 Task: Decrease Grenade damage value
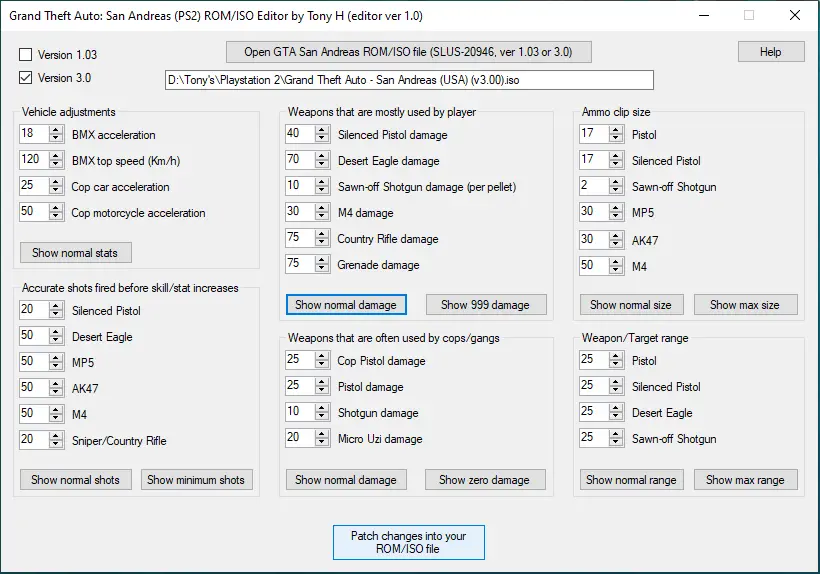[x=322, y=268]
